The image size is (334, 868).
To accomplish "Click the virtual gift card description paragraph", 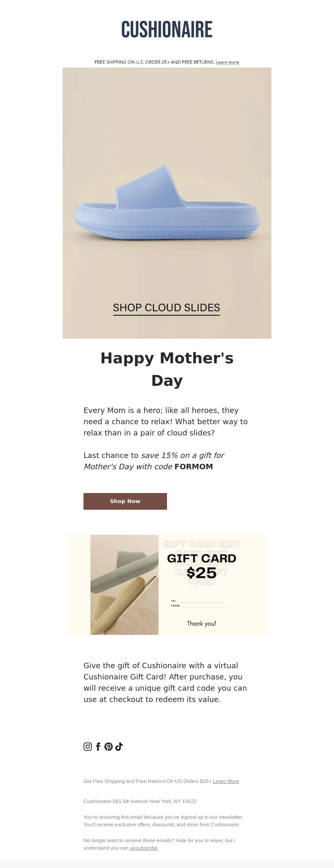I will pos(166,682).
